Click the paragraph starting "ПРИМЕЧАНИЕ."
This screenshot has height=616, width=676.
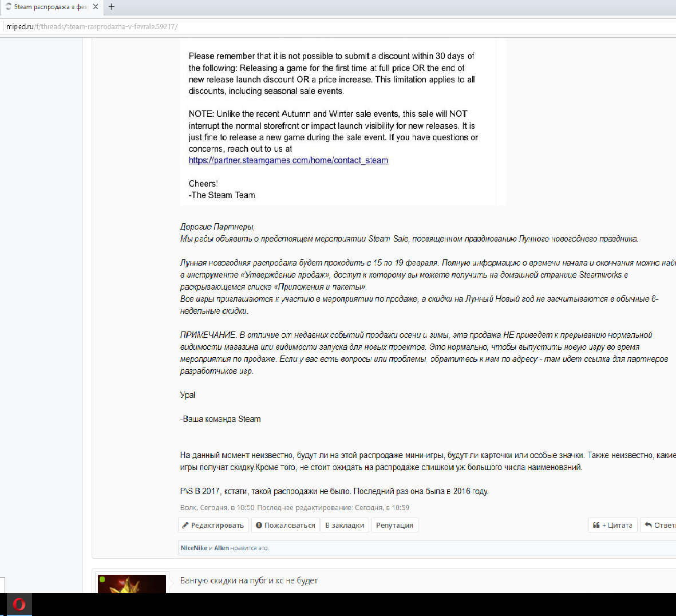pyautogui.click(x=424, y=353)
